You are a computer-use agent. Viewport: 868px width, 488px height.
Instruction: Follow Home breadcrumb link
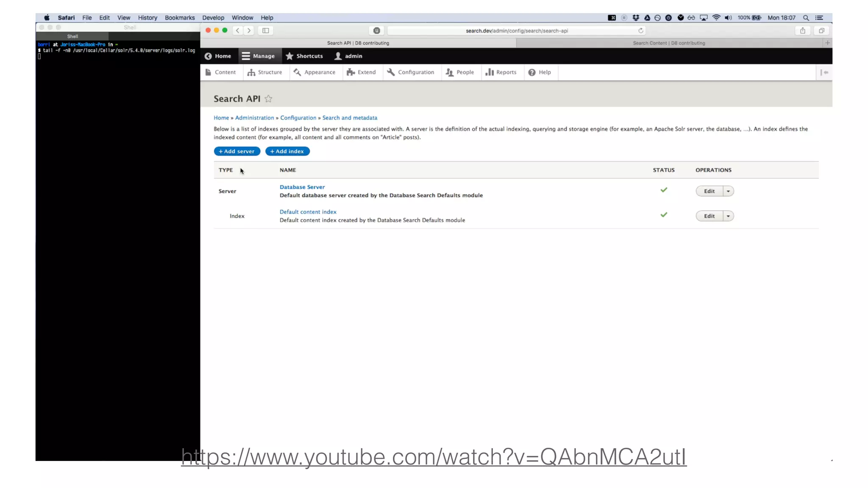click(221, 118)
